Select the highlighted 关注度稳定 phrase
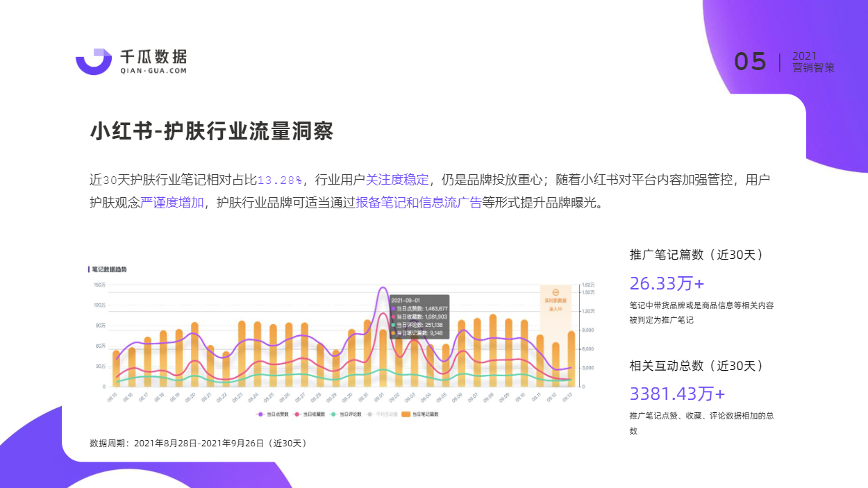 coord(397,180)
